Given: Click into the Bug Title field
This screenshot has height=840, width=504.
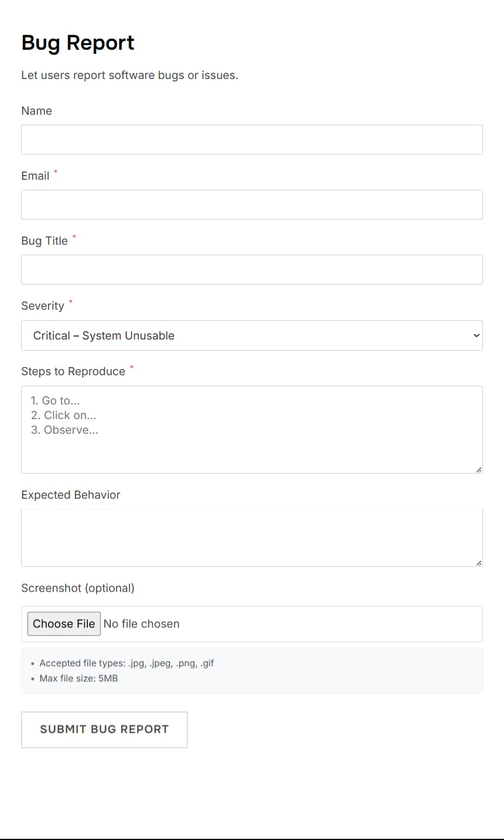Looking at the screenshot, I should (x=252, y=270).
